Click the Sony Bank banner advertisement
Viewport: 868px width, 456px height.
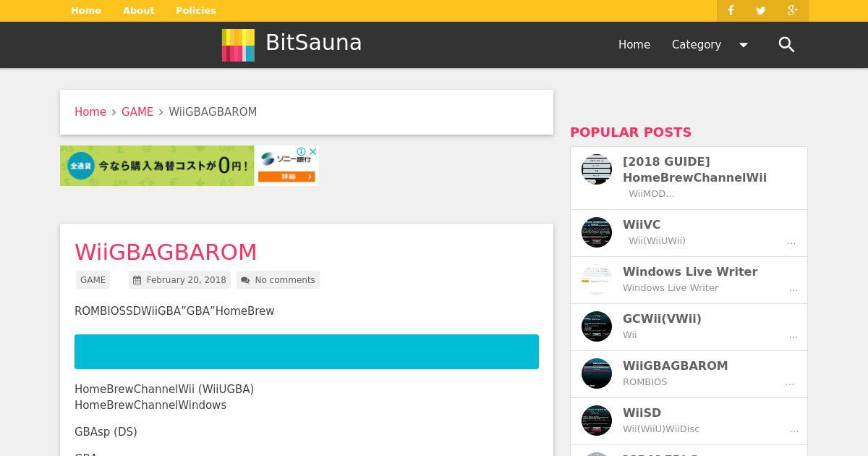pyautogui.click(x=190, y=166)
